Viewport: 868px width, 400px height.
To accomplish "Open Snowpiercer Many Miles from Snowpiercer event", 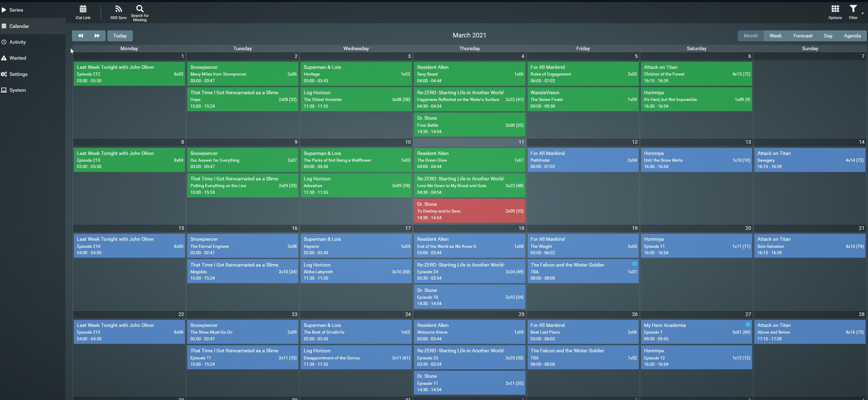I will coord(243,74).
